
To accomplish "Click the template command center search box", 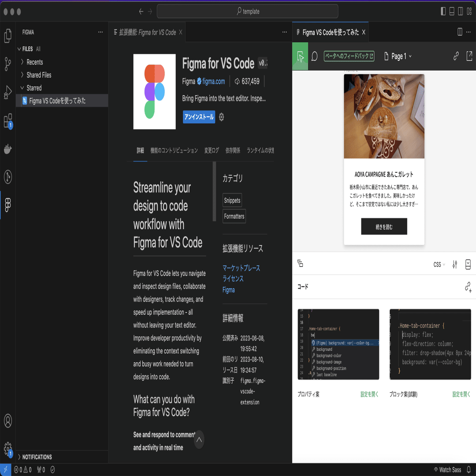I will (247, 11).
